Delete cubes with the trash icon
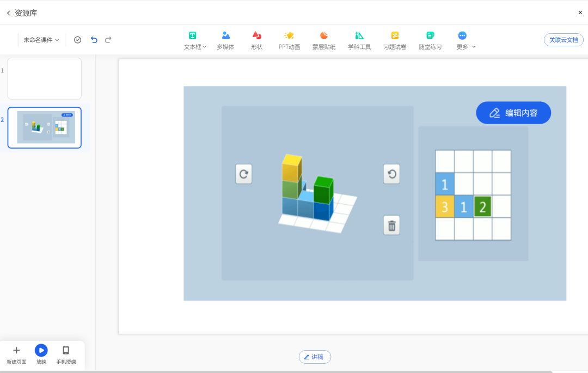This screenshot has width=588, height=373. (x=391, y=225)
